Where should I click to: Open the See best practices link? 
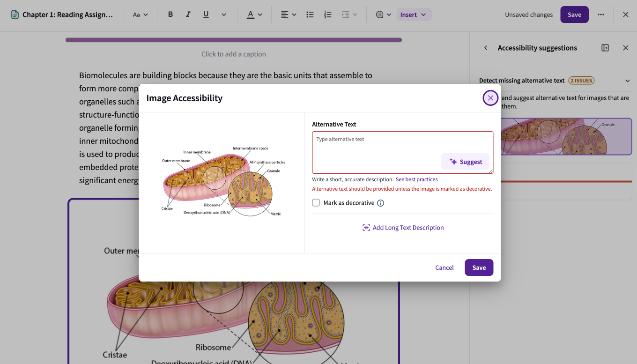(416, 179)
